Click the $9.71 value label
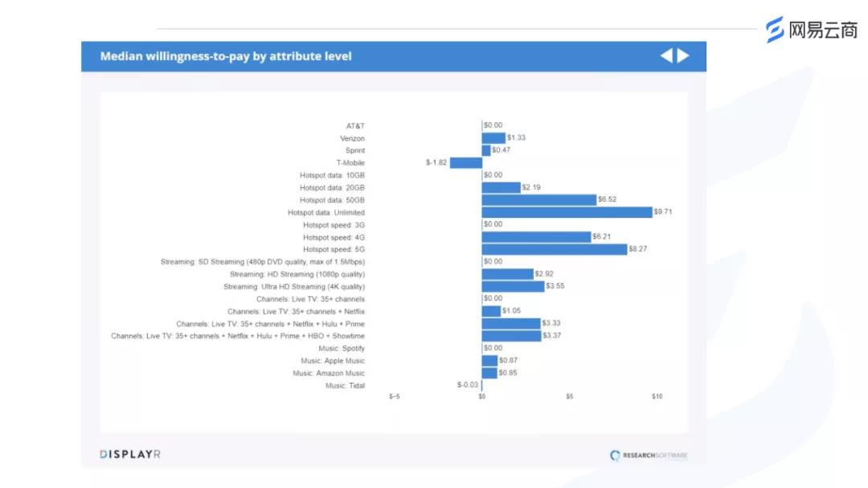This screenshot has width=868, height=488. (665, 212)
